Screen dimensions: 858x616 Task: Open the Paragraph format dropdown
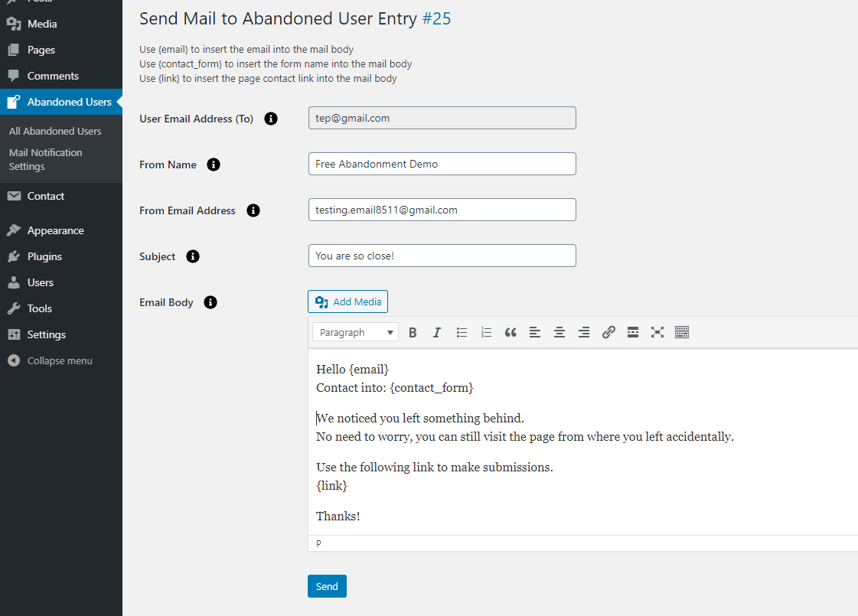pyautogui.click(x=355, y=332)
